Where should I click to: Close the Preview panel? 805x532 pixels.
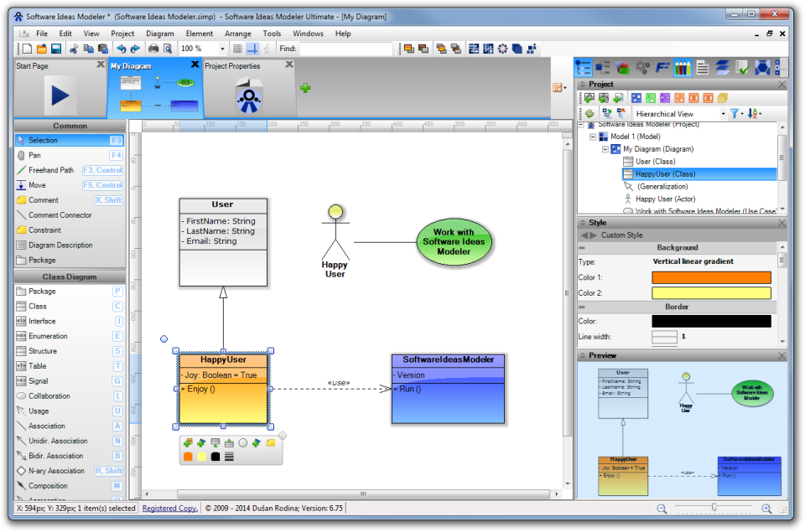[782, 355]
